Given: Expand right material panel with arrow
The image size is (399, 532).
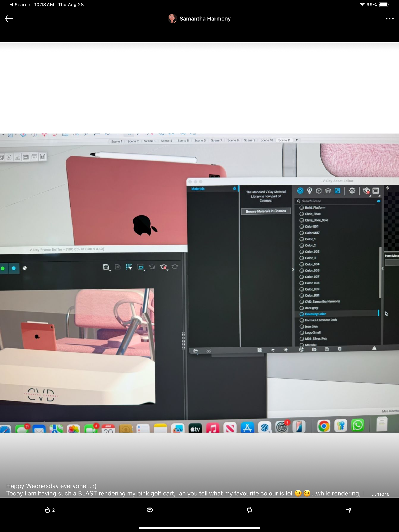Looking at the screenshot, I should 382,268.
